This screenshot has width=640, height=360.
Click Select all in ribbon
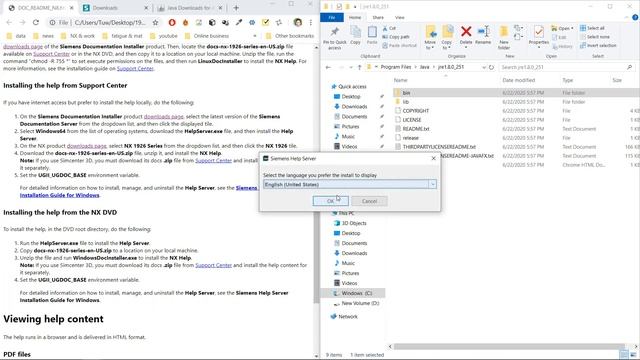point(592,28)
